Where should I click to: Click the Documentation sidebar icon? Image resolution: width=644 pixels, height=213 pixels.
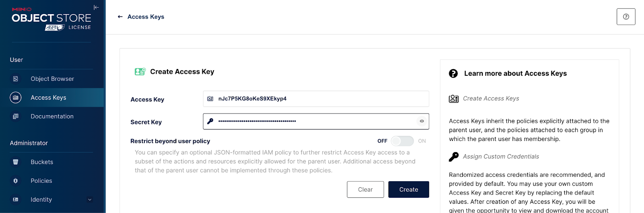[16, 116]
